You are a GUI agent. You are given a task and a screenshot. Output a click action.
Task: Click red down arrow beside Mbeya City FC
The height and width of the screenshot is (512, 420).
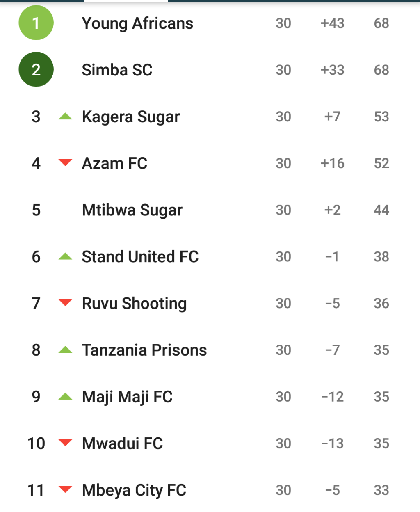coord(65,489)
